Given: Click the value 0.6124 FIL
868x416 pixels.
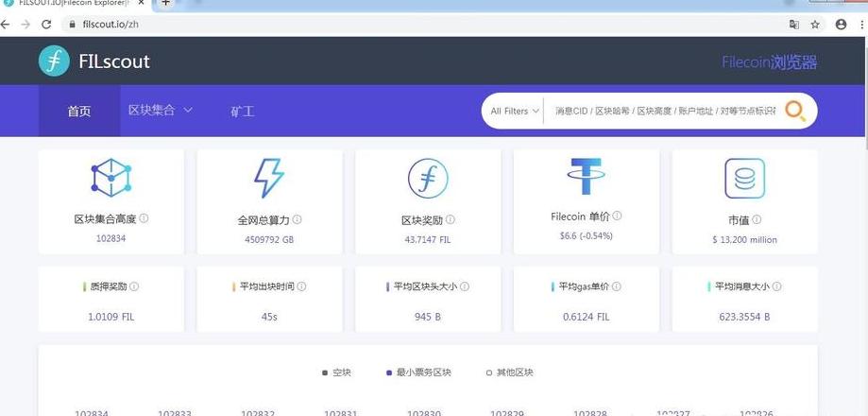Looking at the screenshot, I should 587,317.
